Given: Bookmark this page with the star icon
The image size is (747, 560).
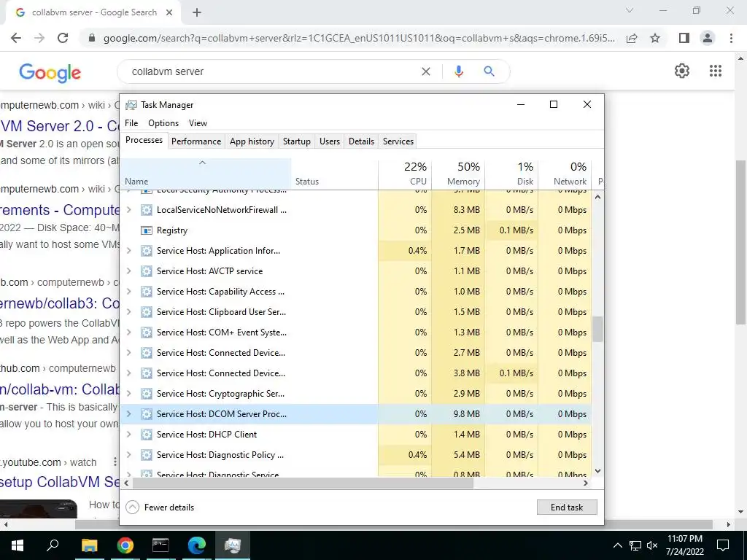Looking at the screenshot, I should tap(655, 38).
